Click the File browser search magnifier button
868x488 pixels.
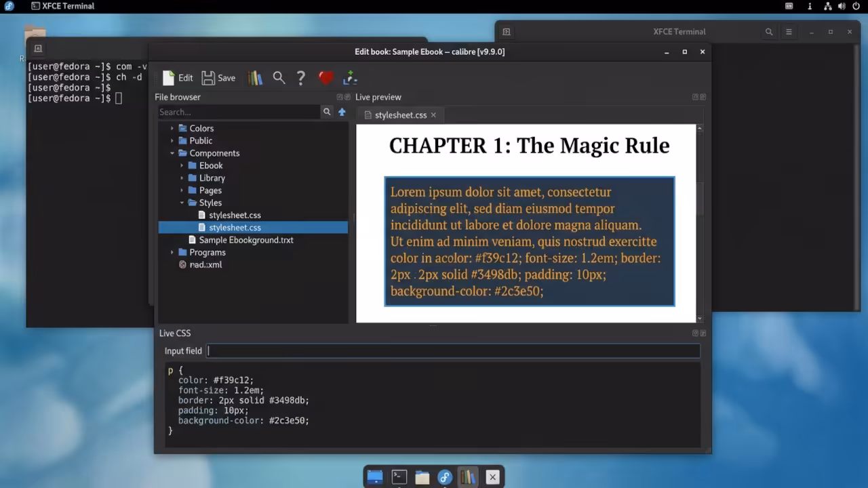click(327, 112)
